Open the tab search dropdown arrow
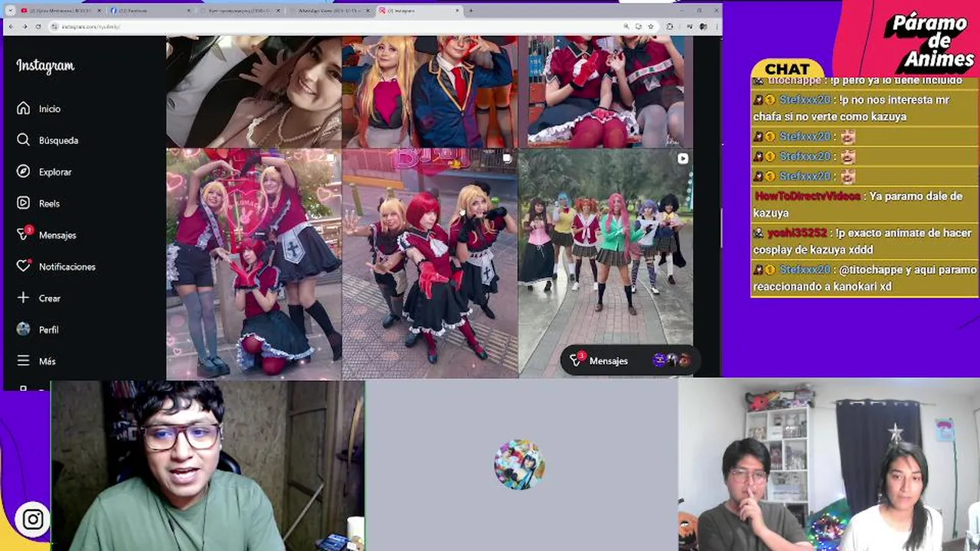The image size is (980, 551). (11, 11)
